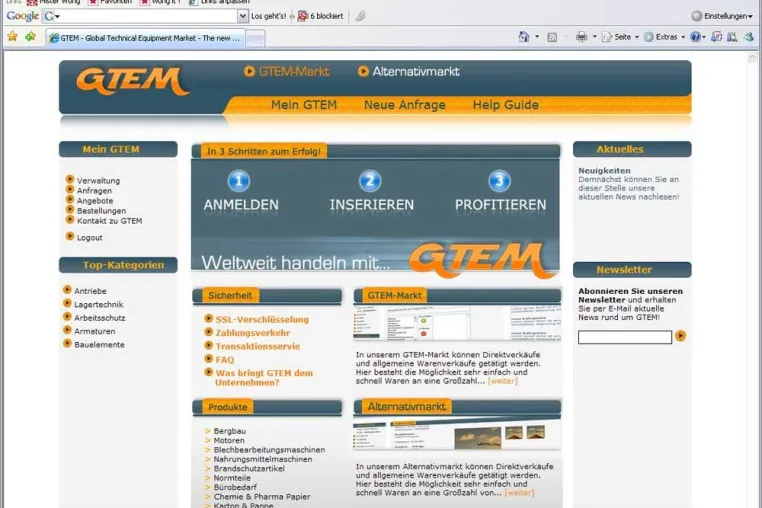Image resolution: width=762 pixels, height=508 pixels.
Task: Click the Blechbearbeitungsmaschinen product link
Action: [269, 450]
